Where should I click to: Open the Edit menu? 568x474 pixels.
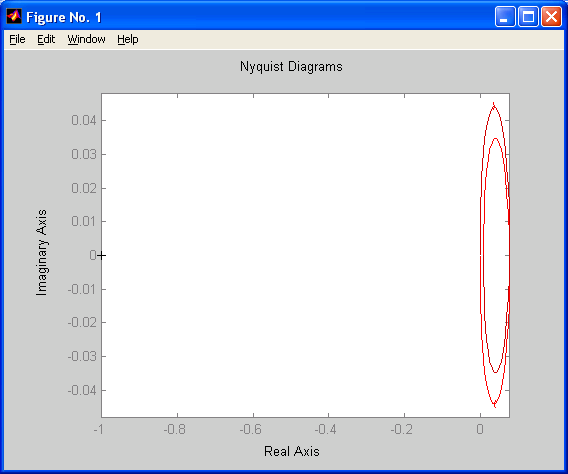pos(46,39)
